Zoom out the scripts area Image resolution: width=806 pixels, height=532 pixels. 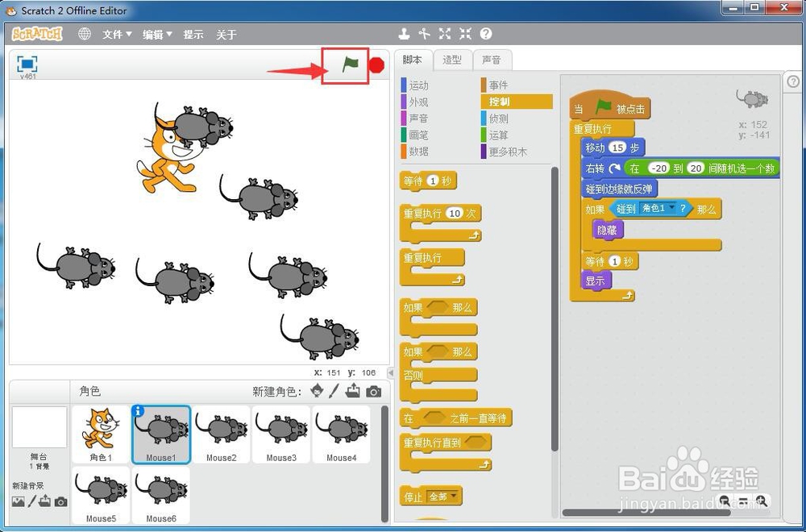point(725,501)
